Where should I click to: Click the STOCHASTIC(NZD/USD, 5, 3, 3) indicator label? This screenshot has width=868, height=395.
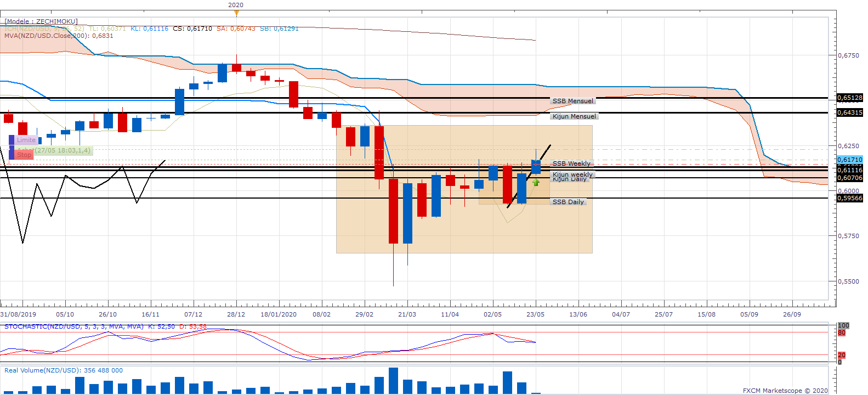tap(74, 326)
